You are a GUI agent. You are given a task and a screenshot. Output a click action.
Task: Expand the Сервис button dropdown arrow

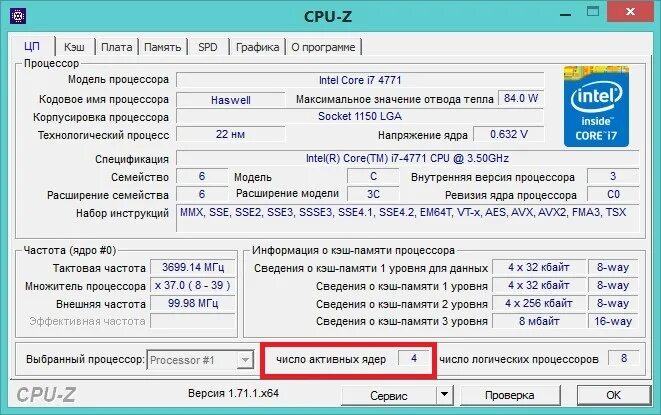[444, 395]
